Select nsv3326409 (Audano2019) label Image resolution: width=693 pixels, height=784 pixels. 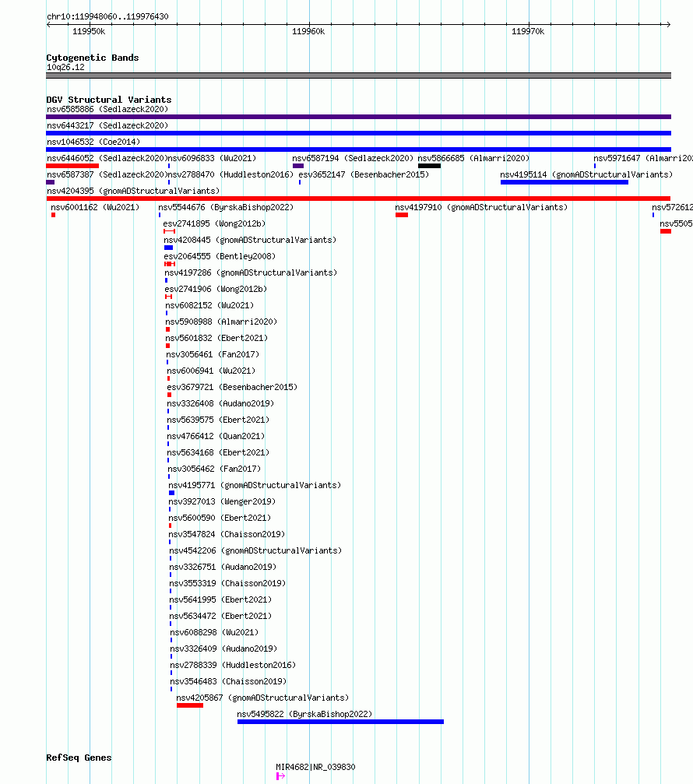tap(224, 649)
